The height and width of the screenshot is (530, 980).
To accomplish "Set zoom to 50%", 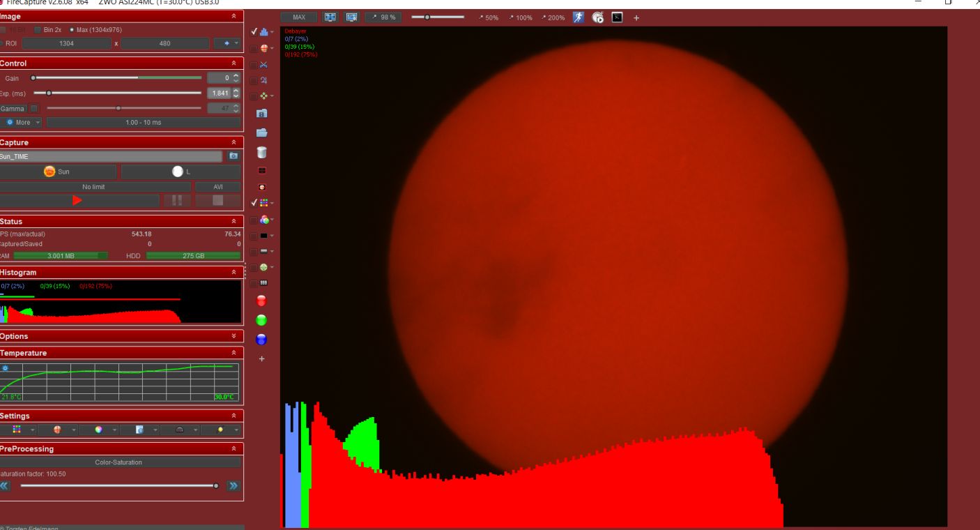I will (488, 17).
